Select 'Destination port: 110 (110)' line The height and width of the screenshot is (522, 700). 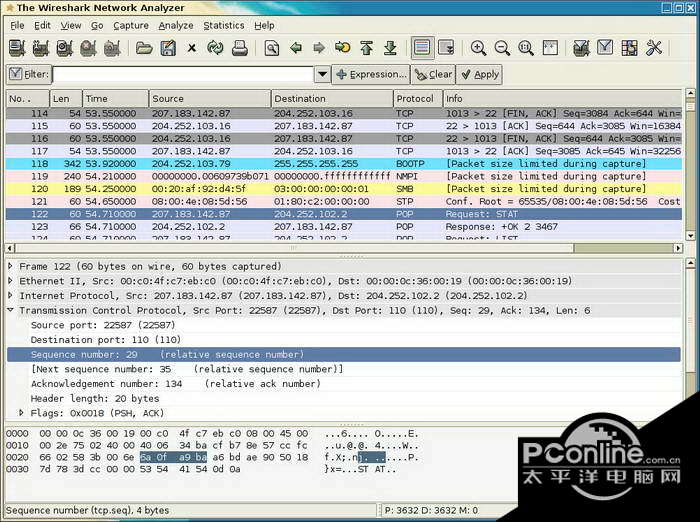click(x=105, y=340)
